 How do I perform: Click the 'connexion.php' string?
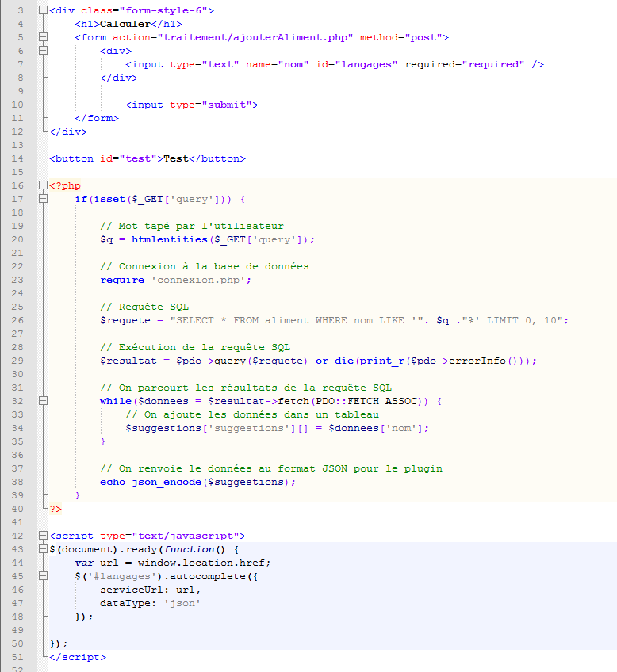pos(198,280)
